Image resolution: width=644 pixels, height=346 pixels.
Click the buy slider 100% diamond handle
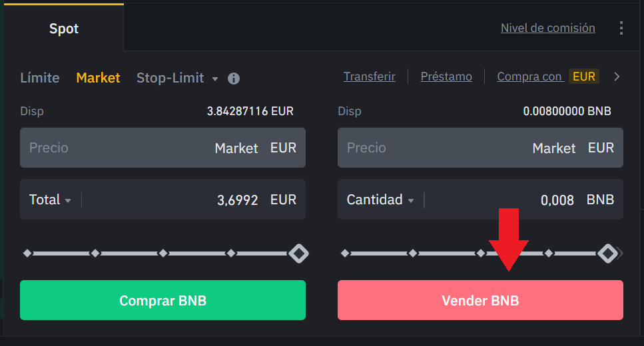coord(298,254)
